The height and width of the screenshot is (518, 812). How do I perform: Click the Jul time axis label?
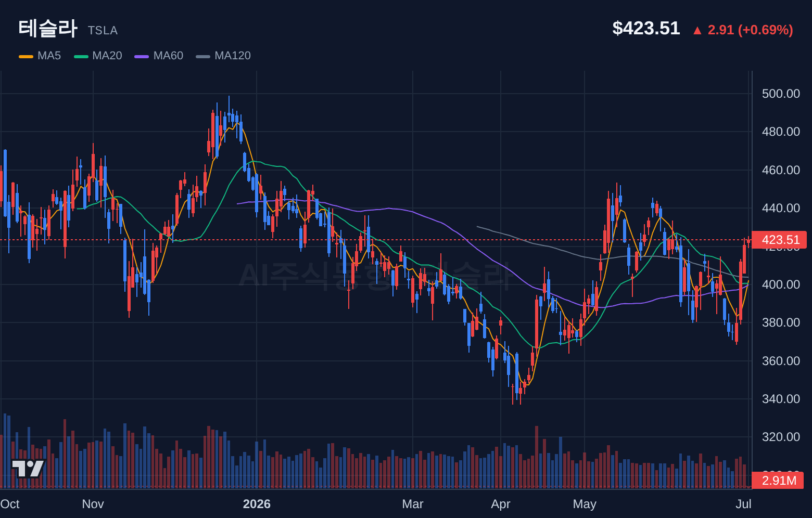point(744,504)
